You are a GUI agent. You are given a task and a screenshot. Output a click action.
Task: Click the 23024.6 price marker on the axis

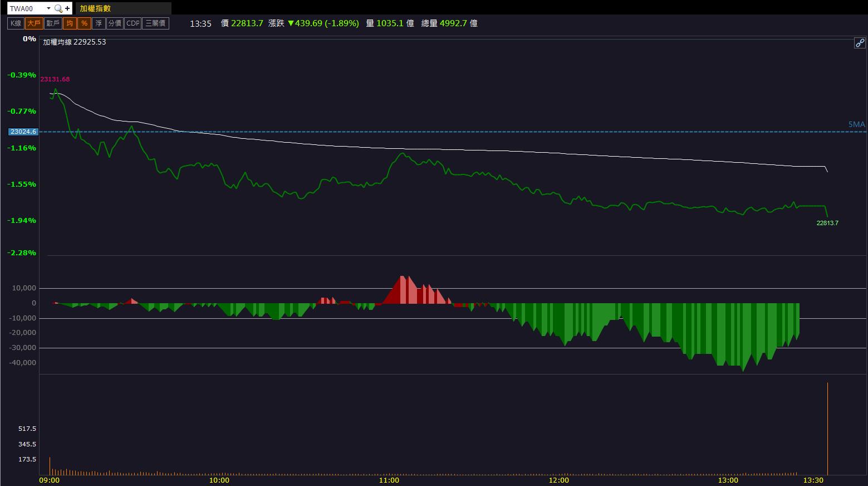(23, 132)
